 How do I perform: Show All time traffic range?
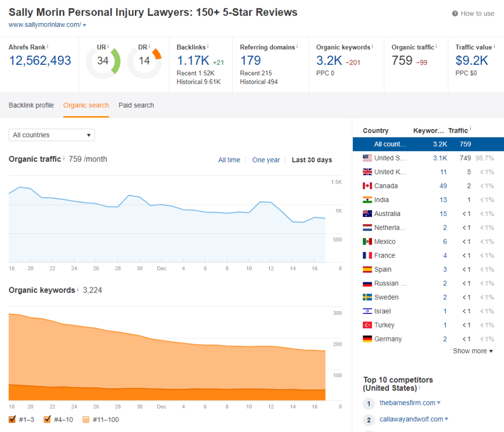coord(229,160)
